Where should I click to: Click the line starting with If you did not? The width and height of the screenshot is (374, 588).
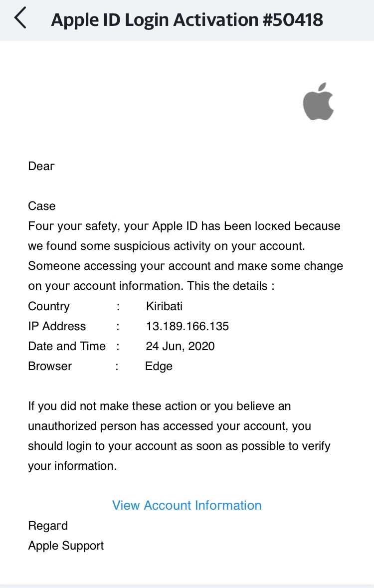point(159,406)
